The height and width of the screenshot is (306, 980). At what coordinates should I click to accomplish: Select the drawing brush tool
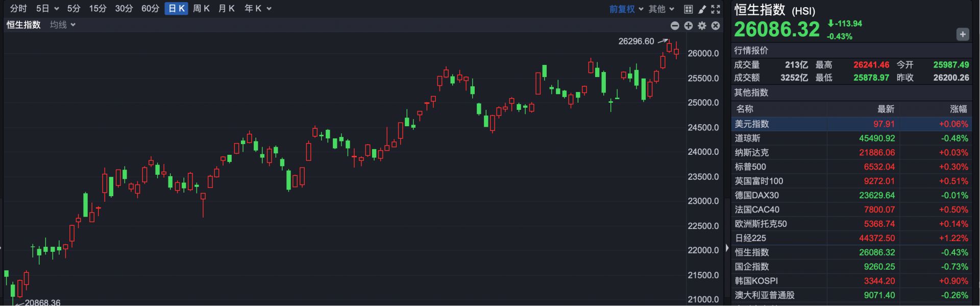702,9
